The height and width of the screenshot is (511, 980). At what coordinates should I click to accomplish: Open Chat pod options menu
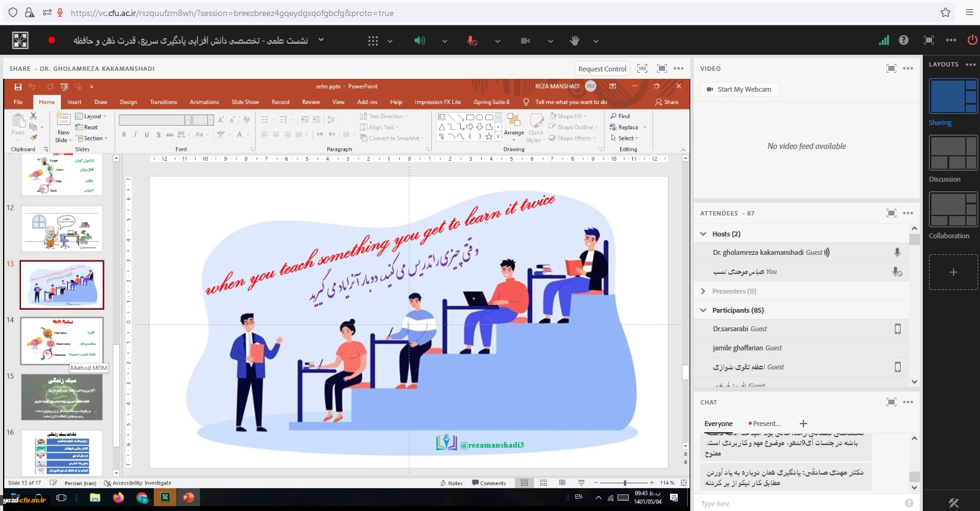click(908, 402)
